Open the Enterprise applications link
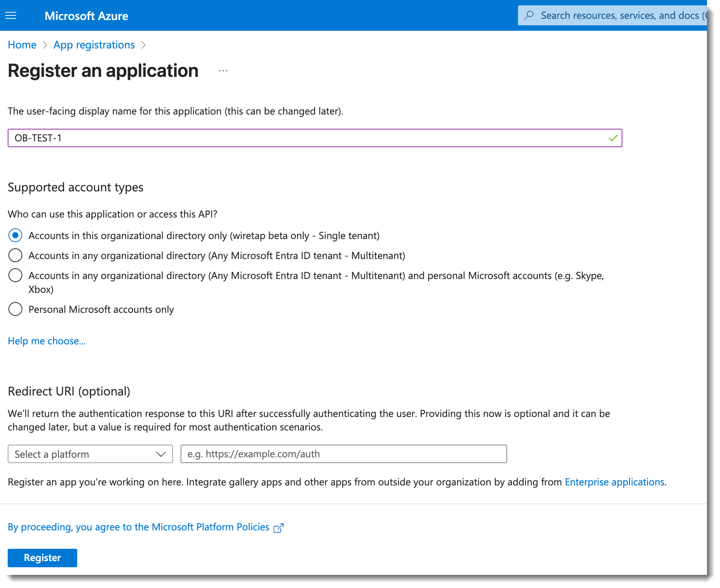The width and height of the screenshot is (720, 588). point(614,482)
